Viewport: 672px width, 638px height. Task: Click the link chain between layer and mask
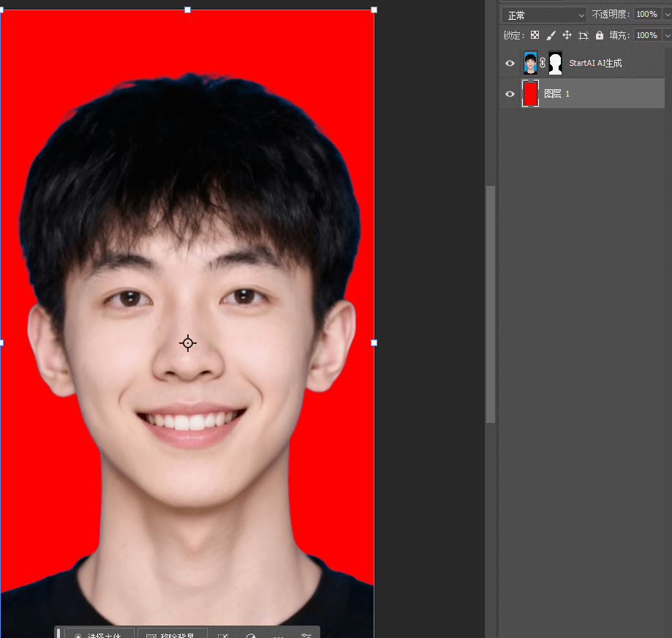(542, 63)
